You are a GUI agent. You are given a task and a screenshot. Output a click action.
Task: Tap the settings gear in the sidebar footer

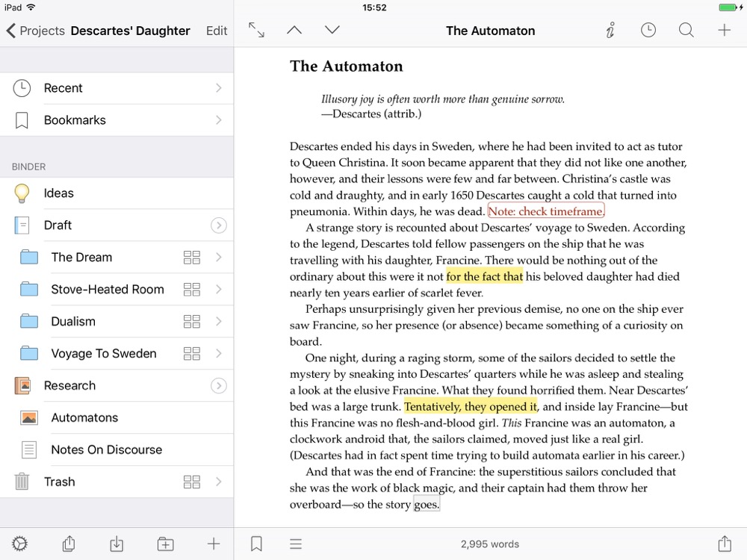click(20, 544)
